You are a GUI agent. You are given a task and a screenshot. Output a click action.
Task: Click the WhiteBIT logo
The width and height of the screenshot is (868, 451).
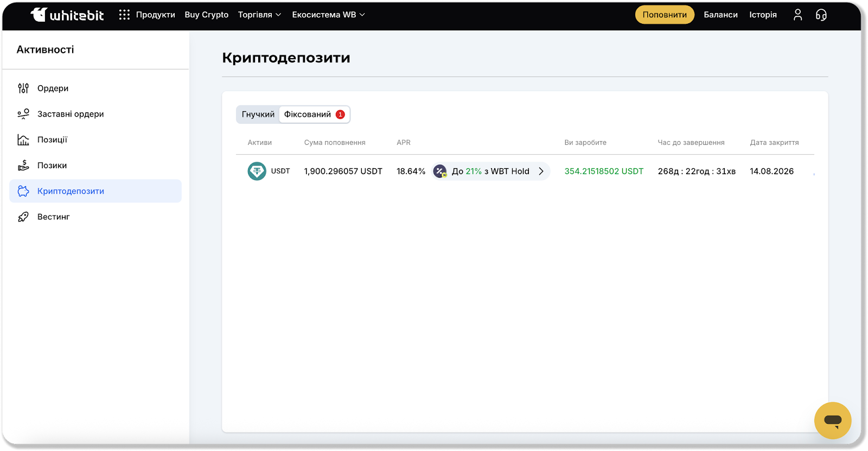coord(67,15)
